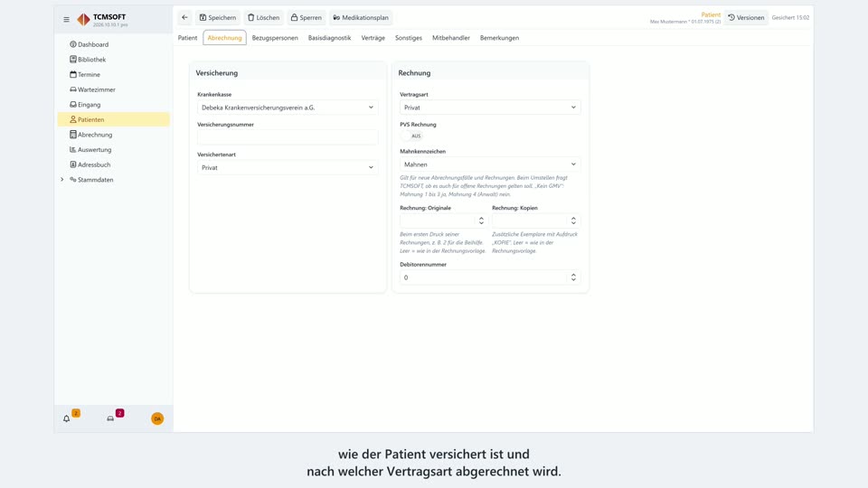
Task: Open the Krankenkasse dropdown
Action: click(288, 108)
